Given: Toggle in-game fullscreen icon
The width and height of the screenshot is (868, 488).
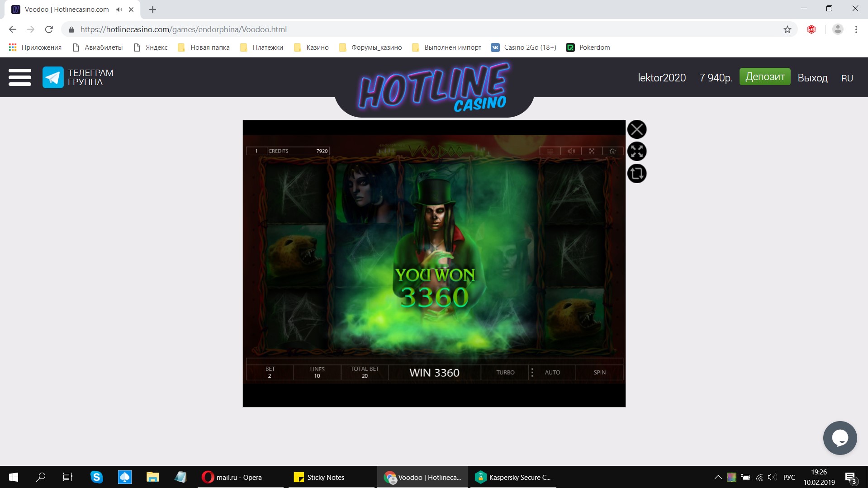Looking at the screenshot, I should pos(592,151).
